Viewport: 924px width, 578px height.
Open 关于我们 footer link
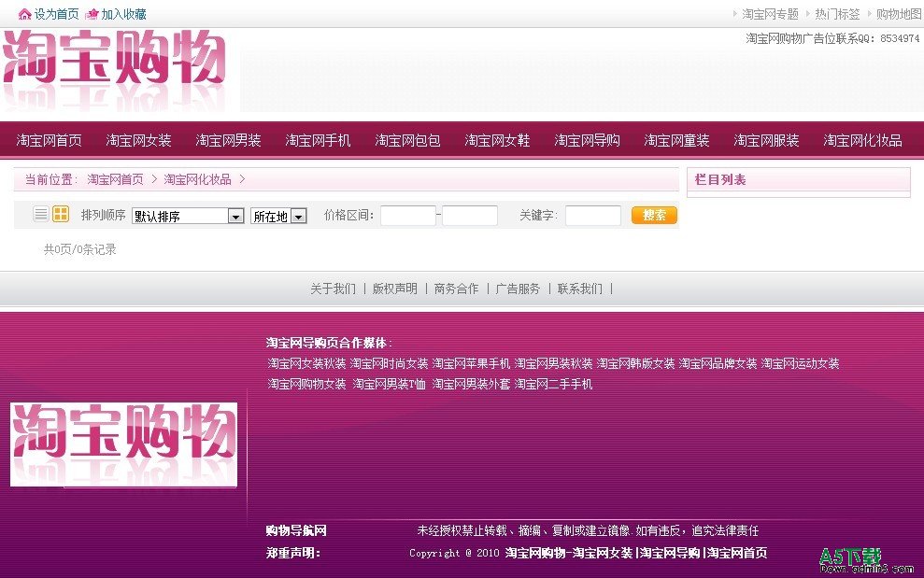(333, 289)
